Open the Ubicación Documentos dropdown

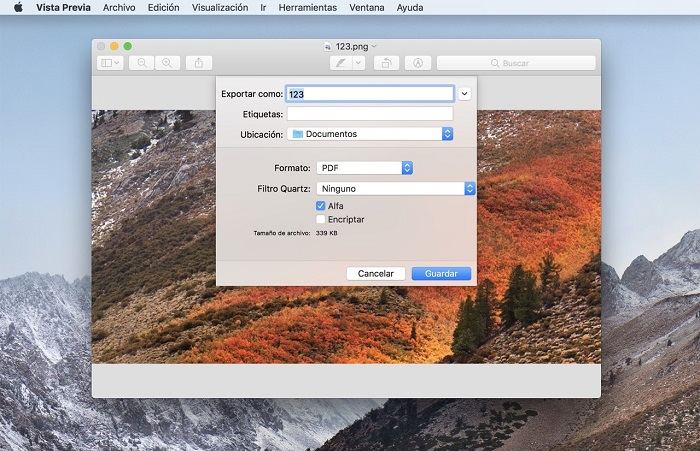(370, 134)
